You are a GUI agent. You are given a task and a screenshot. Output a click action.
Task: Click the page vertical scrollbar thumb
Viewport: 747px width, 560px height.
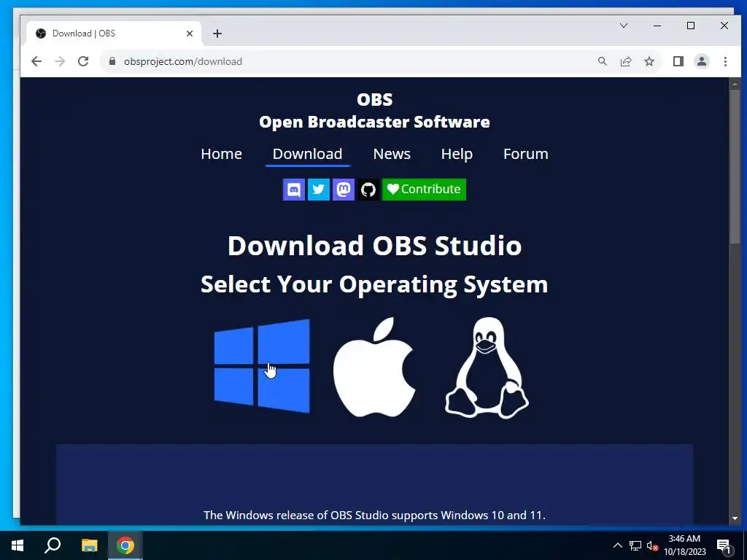pos(735,167)
